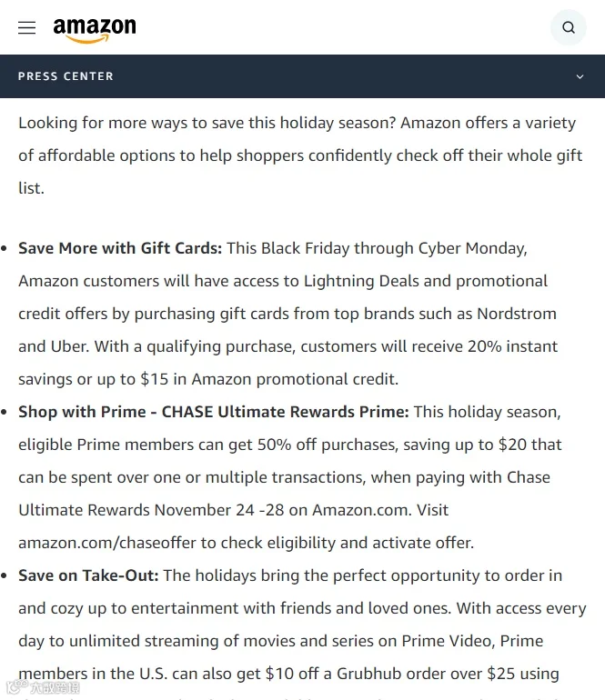Image resolution: width=605 pixels, height=700 pixels.
Task: Click the Amazon logo
Action: click(95, 30)
